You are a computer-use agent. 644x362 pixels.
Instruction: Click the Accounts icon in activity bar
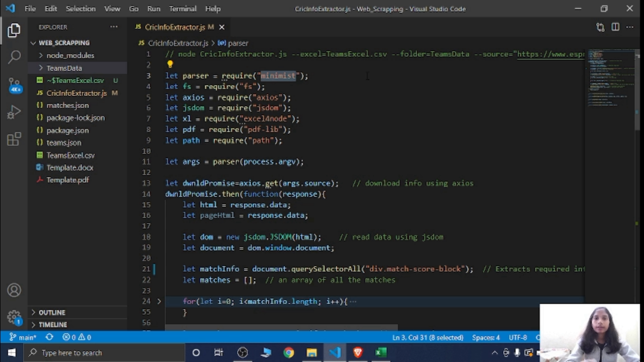click(14, 290)
